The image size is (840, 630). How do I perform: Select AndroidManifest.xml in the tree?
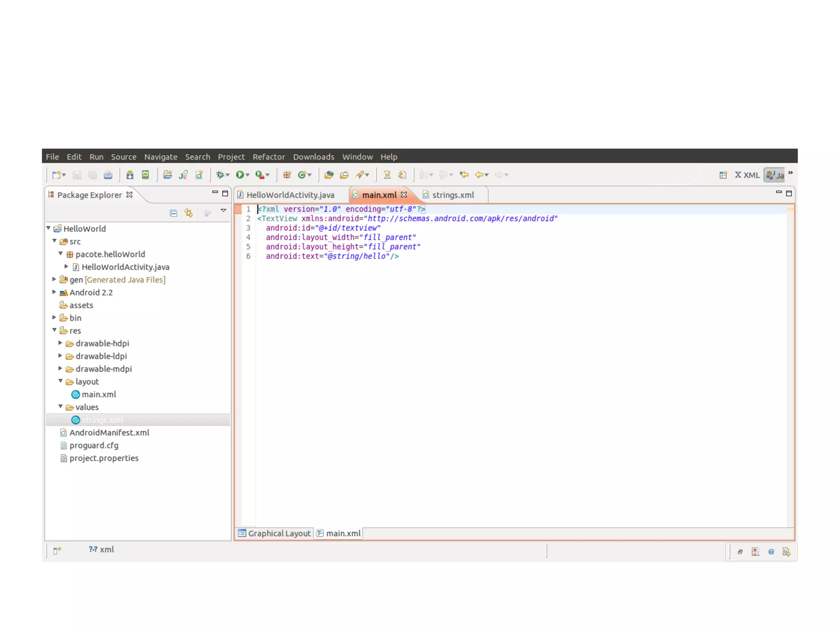(x=109, y=433)
